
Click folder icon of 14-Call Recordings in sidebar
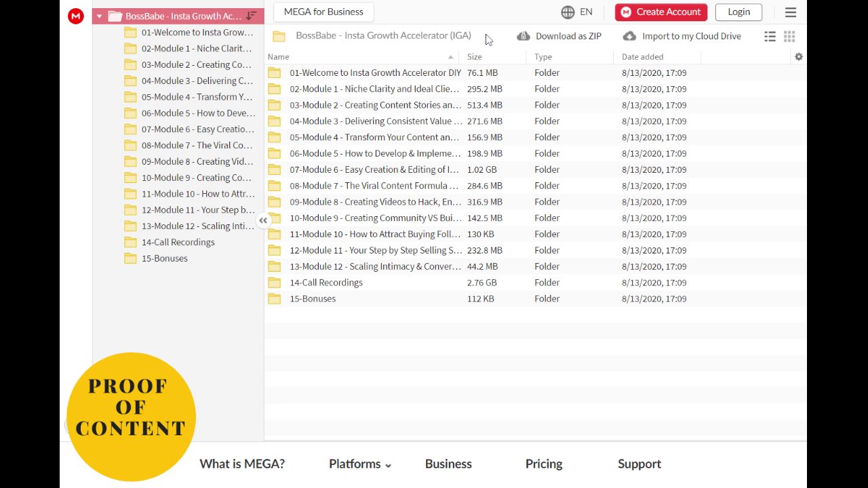click(131, 242)
